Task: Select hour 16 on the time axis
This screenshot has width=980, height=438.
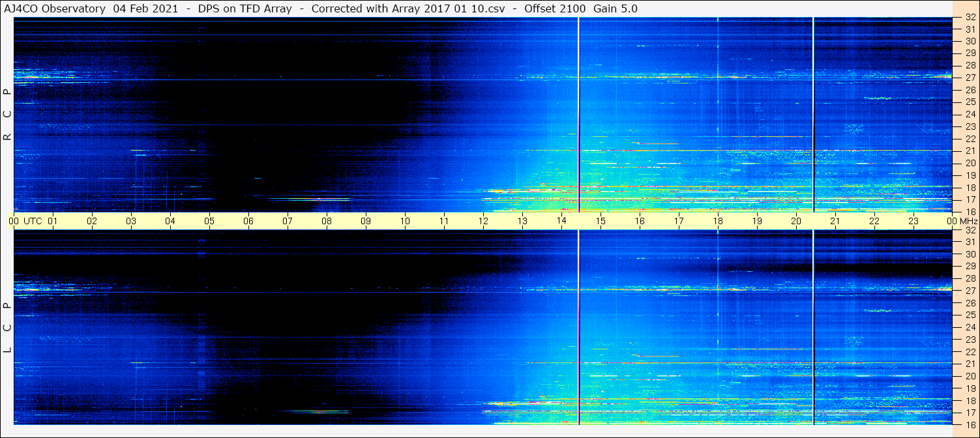Action: tap(640, 221)
